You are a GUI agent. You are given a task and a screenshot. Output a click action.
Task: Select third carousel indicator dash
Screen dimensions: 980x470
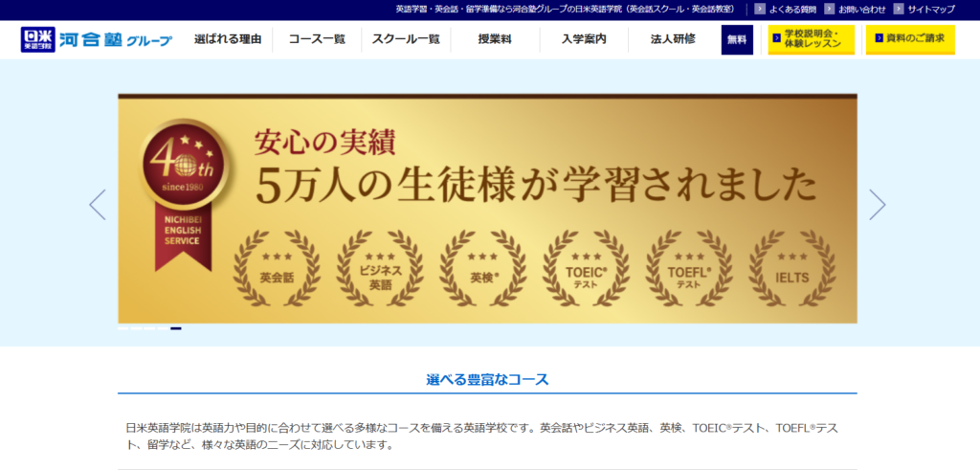[x=149, y=328]
